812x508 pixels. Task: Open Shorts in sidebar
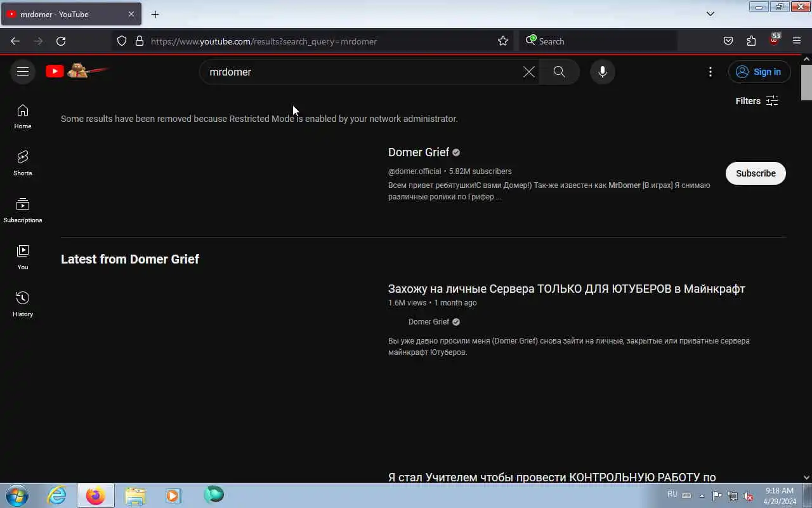pos(23,164)
